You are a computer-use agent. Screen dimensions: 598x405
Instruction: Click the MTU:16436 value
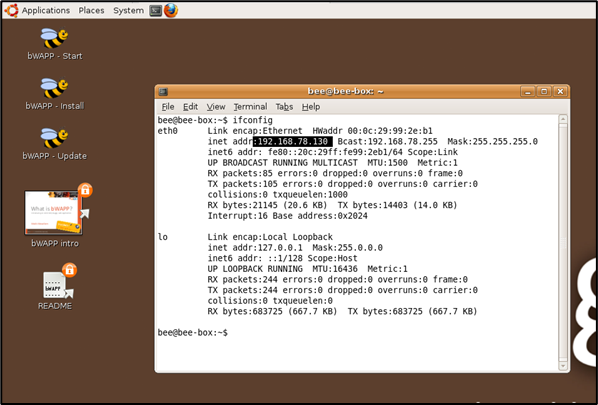click(335, 269)
